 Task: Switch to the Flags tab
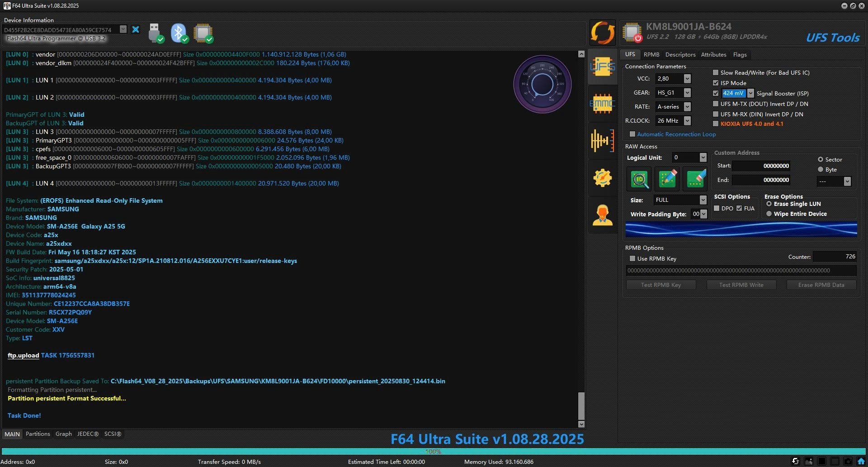[x=740, y=54]
